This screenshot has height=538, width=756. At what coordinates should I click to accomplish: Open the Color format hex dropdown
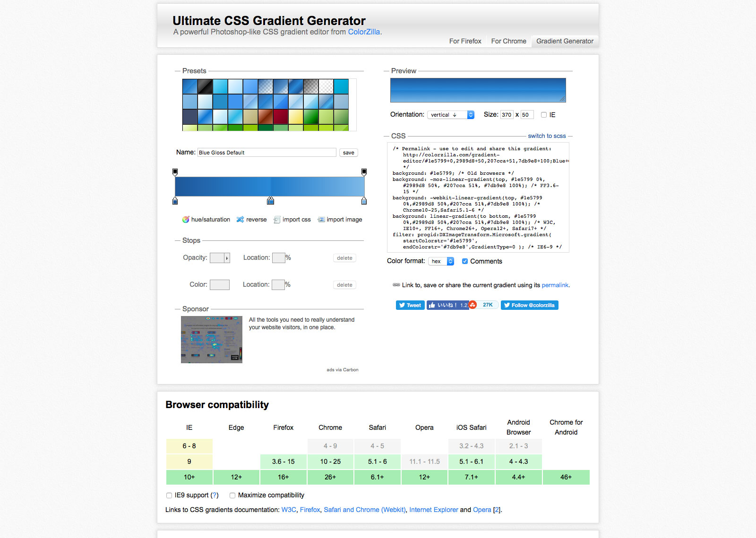coord(441,261)
